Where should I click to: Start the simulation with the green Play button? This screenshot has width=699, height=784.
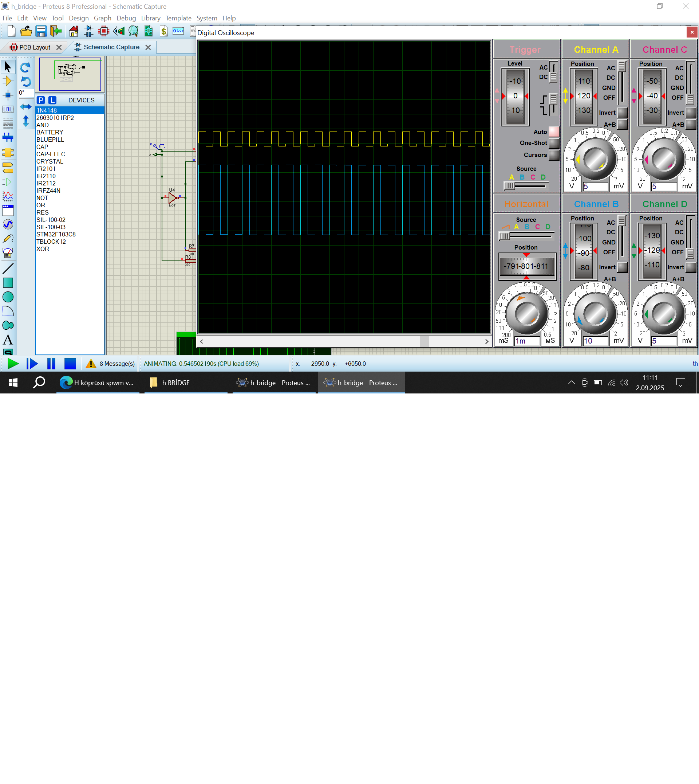coord(13,364)
